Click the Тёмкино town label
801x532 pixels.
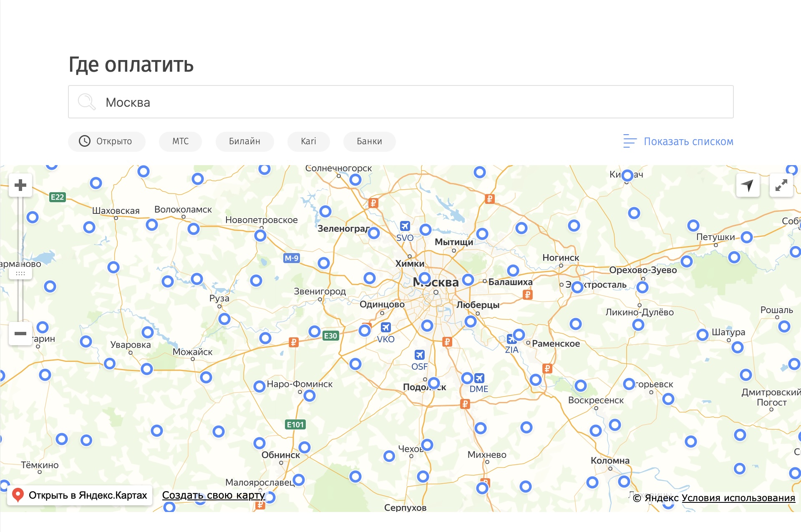click(40, 465)
